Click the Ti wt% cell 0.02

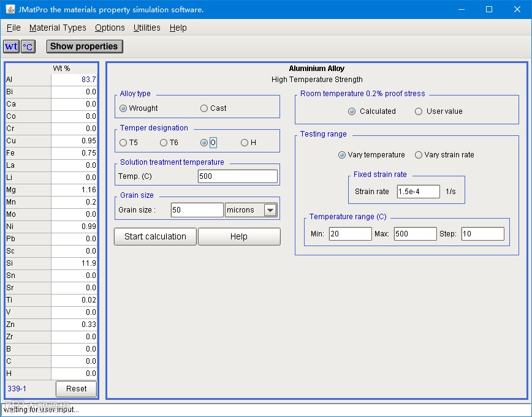click(x=74, y=300)
